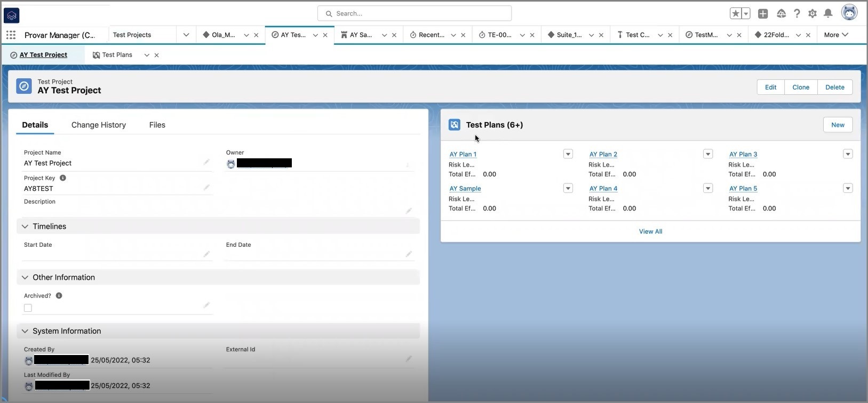Click the Test Plans related list icon
This screenshot has width=868, height=403.
[x=455, y=125]
